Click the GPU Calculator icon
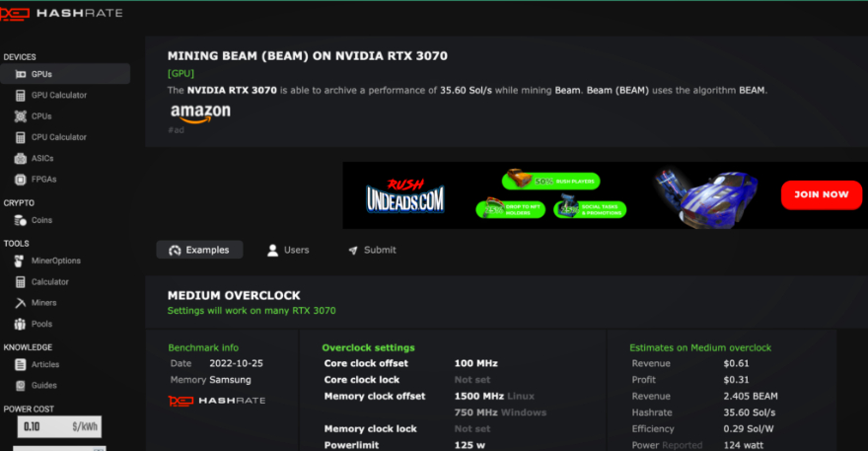Screen dimensions: 868x451 pos(21,96)
